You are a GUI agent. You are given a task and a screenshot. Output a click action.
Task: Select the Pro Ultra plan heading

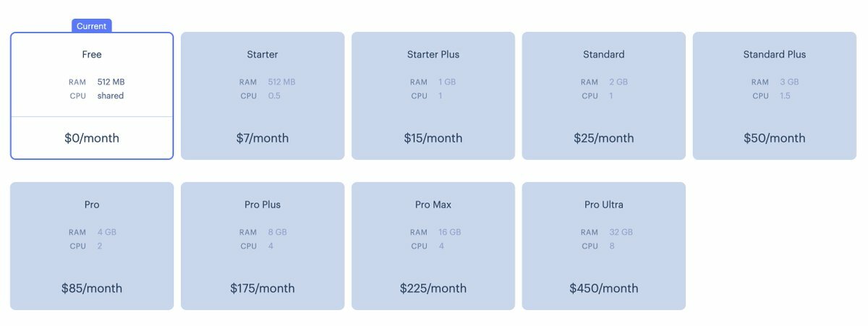604,205
